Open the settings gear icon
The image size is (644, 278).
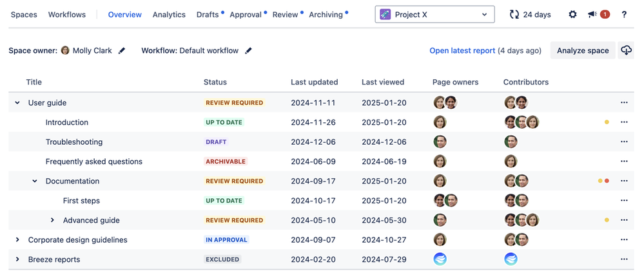point(572,14)
